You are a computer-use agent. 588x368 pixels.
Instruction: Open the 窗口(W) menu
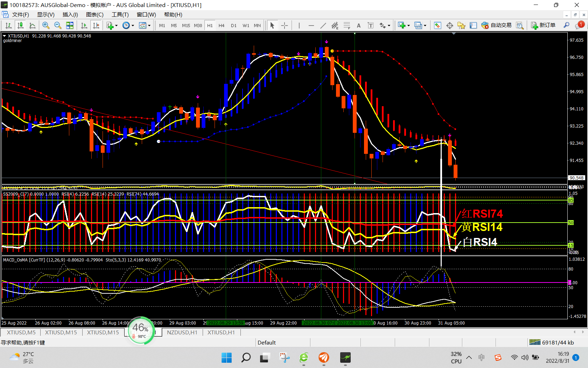146,14
